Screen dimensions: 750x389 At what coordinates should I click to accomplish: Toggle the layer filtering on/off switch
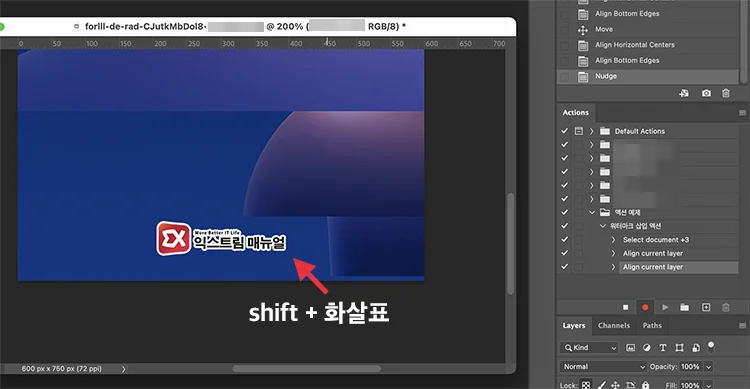(x=711, y=347)
